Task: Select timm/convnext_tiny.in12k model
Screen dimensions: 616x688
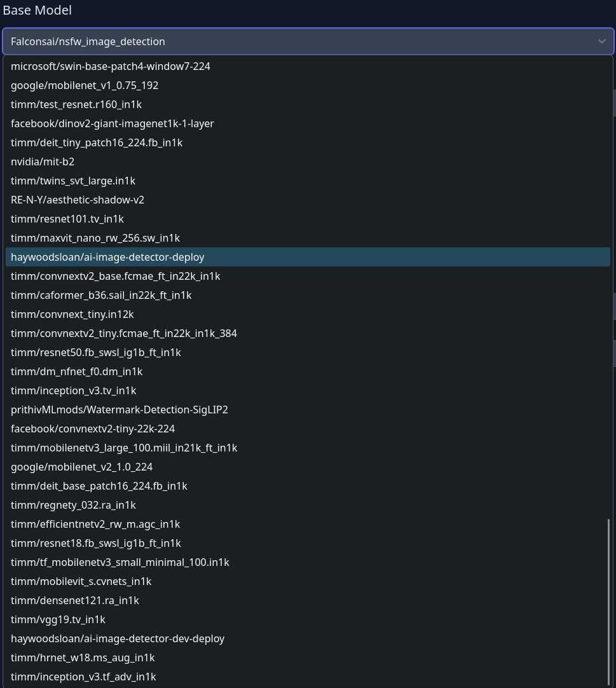Action: pyautogui.click(x=308, y=314)
